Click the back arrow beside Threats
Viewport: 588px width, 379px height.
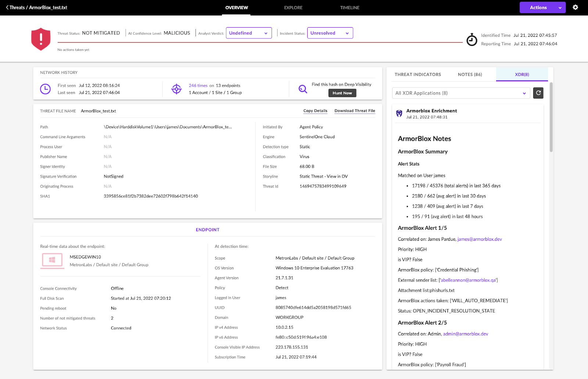7,7
